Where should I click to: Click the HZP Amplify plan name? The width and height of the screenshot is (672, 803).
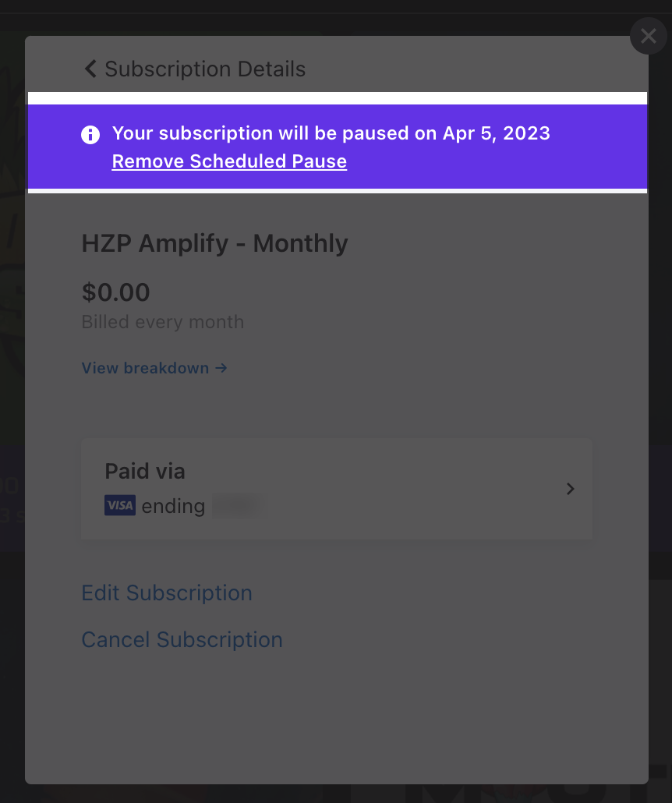point(155,243)
